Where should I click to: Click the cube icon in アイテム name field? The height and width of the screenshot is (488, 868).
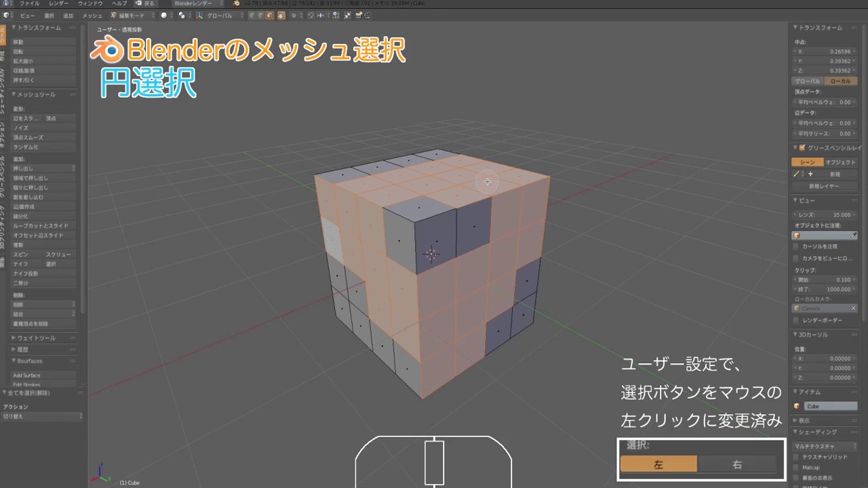[797, 406]
